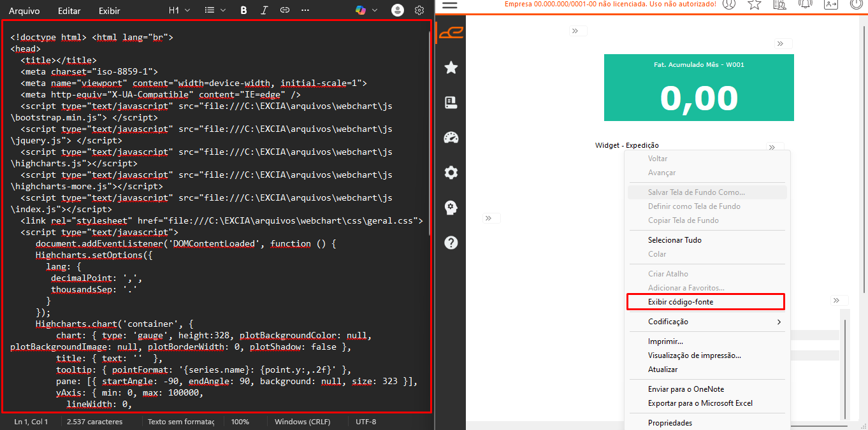The width and height of the screenshot is (868, 430).
Task: Toggle bold formatting in Notepad toolbar
Action: [x=243, y=10]
